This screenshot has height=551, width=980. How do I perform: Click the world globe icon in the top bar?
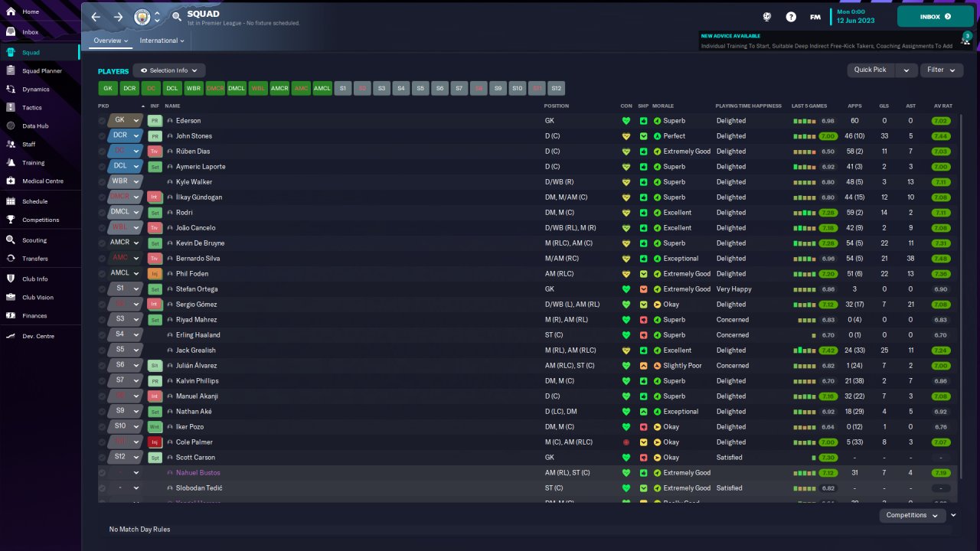[x=767, y=17]
